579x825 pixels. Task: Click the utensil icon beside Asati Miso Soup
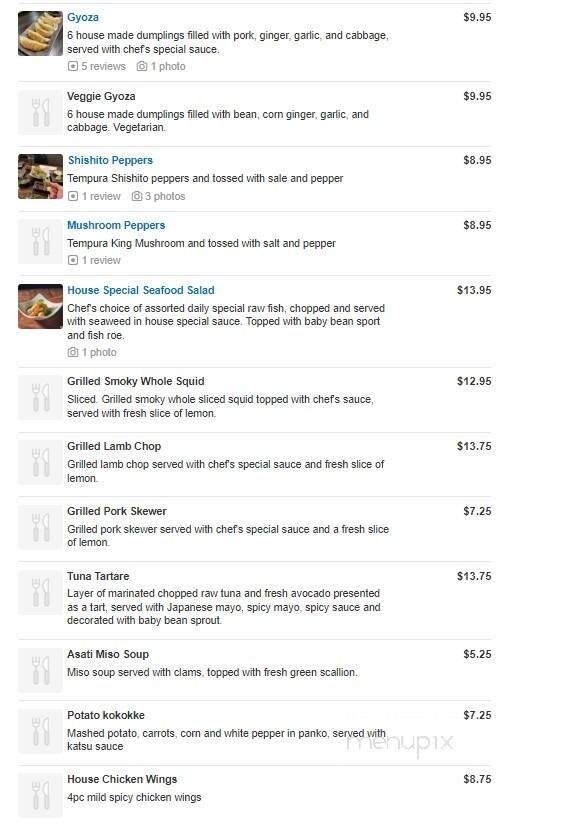click(38, 670)
